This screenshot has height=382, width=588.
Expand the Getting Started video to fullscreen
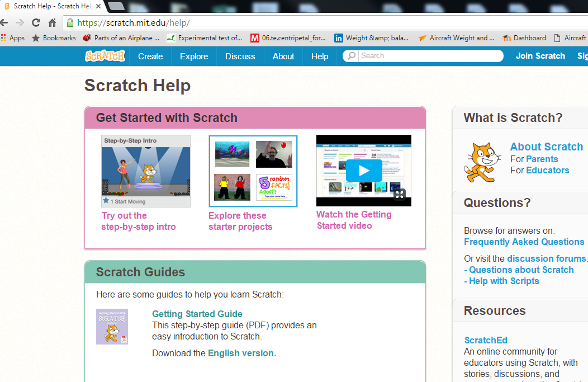coord(400,195)
